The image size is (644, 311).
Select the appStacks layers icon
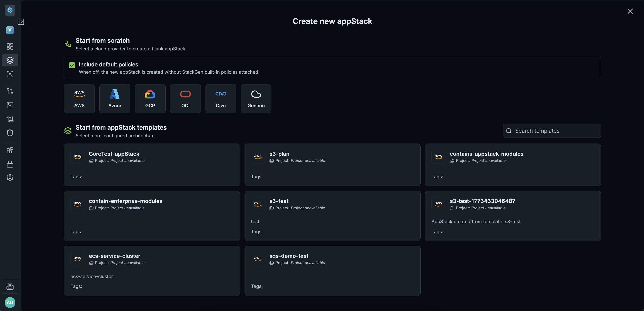click(10, 60)
